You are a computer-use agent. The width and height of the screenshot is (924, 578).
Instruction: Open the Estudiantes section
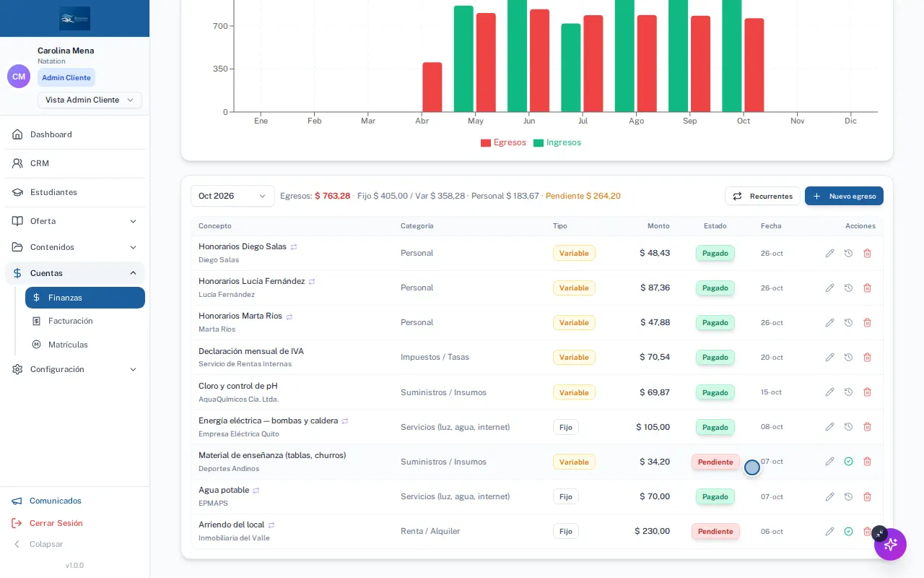click(75, 192)
